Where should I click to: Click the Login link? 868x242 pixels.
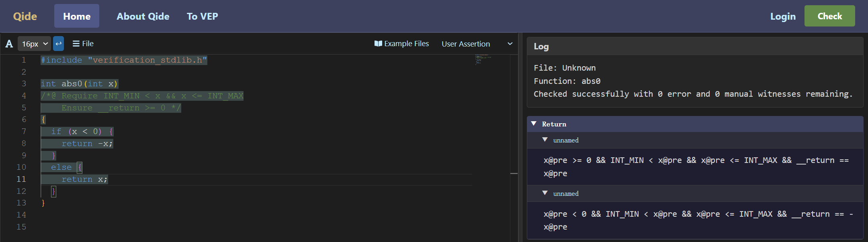[x=782, y=16]
